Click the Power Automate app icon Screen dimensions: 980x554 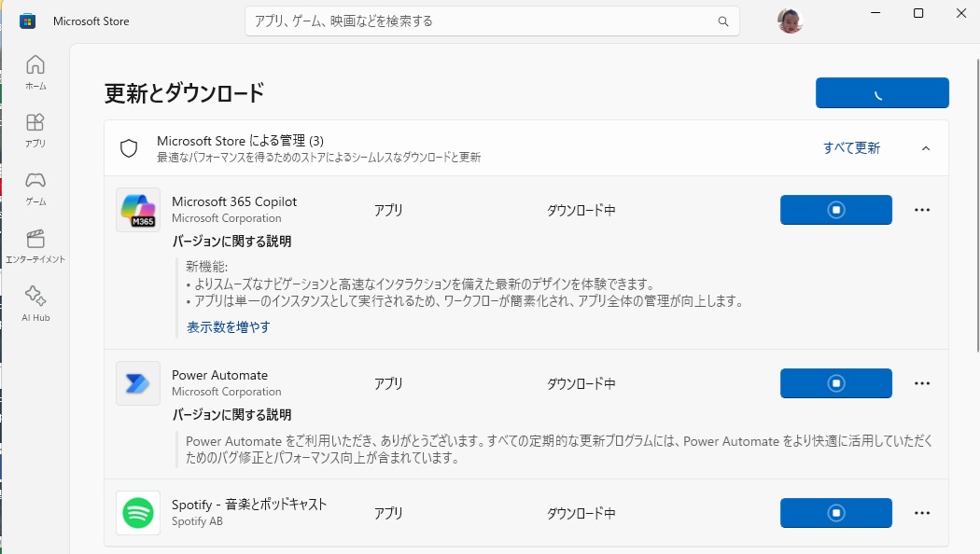[138, 383]
